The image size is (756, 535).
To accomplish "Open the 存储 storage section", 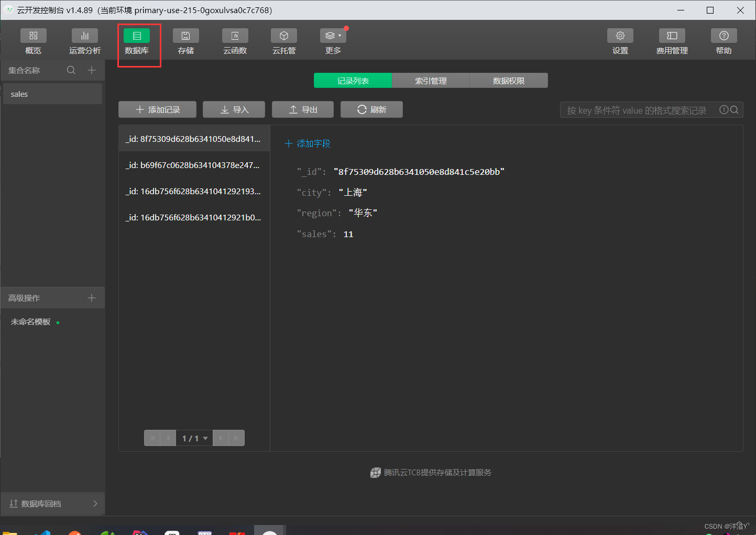I will point(186,42).
